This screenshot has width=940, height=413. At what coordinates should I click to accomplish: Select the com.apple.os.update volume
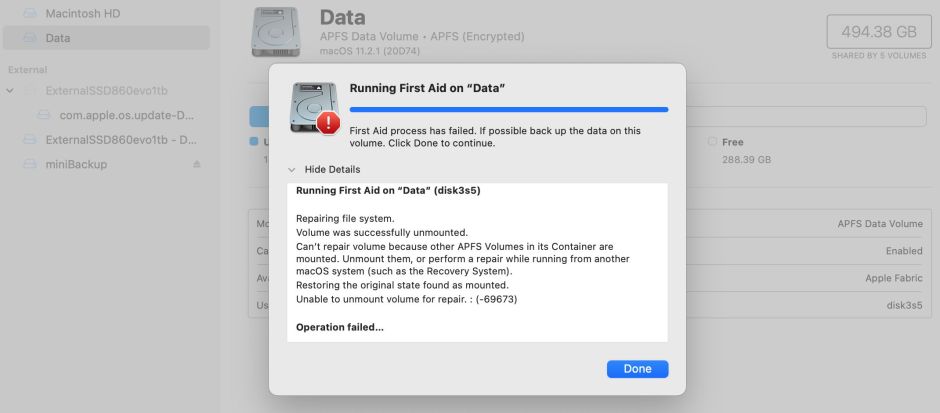click(126, 115)
